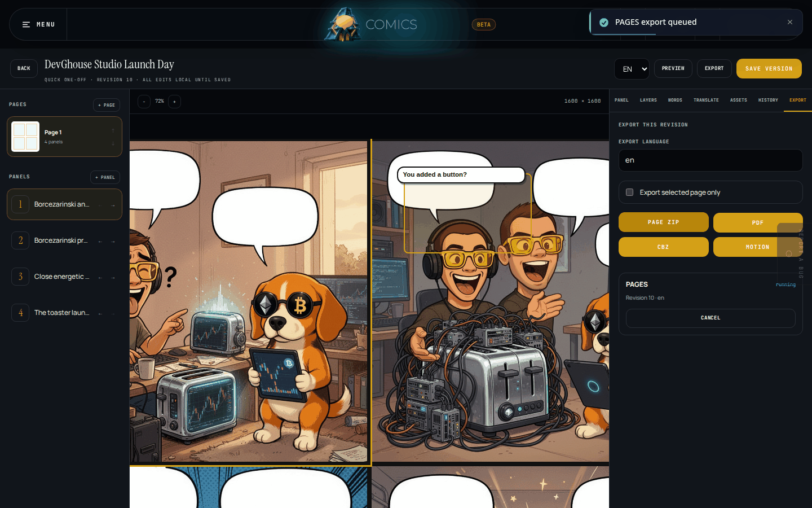Select the Export tab in side panel

[x=798, y=100]
